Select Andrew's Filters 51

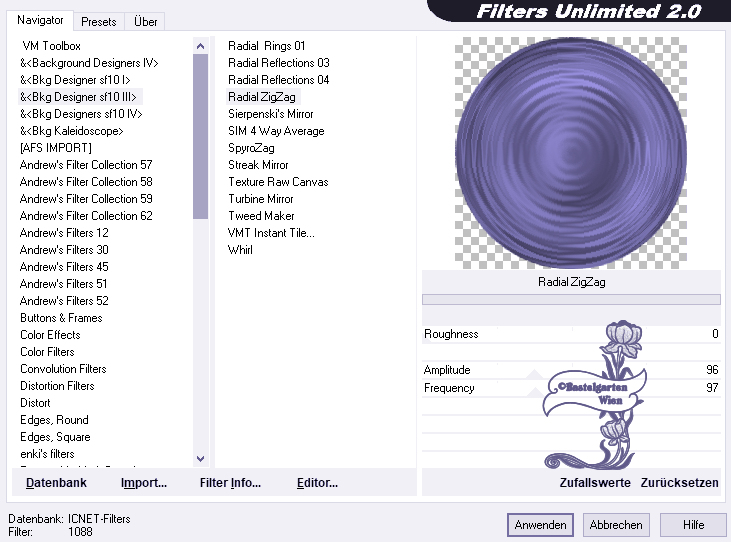(x=63, y=284)
